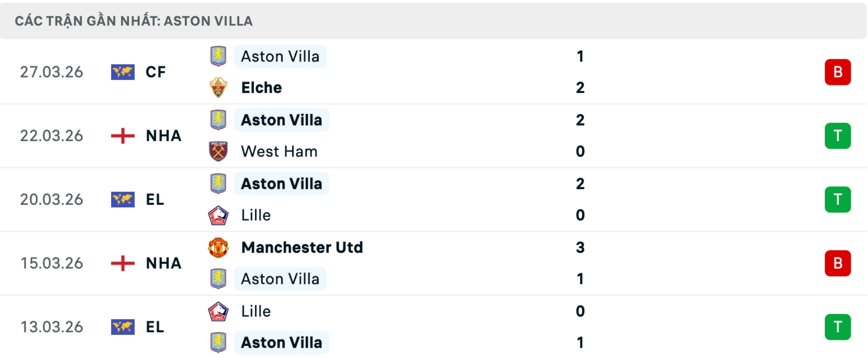The width and height of the screenshot is (868, 358).
Task: Click the 27.03.26 match date
Action: [52, 72]
